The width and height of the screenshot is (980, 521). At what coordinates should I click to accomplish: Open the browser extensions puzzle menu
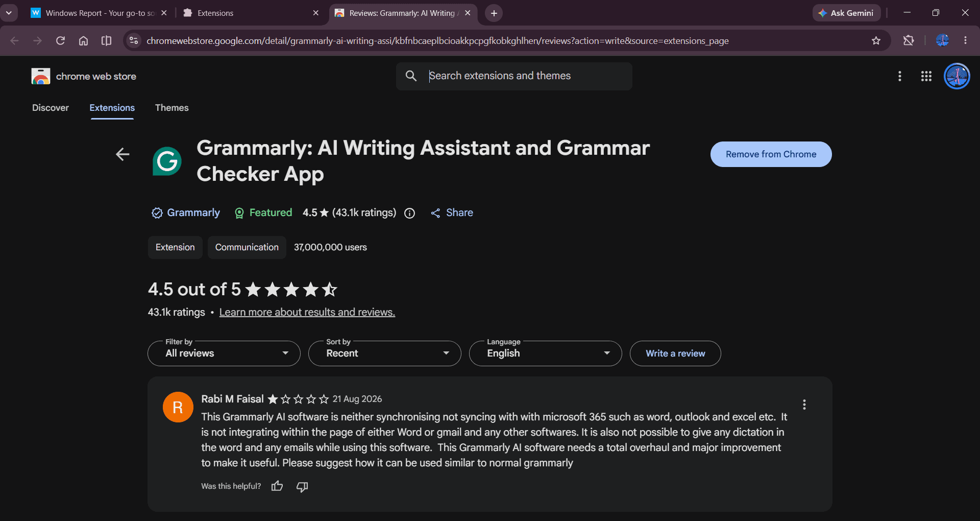pos(909,40)
